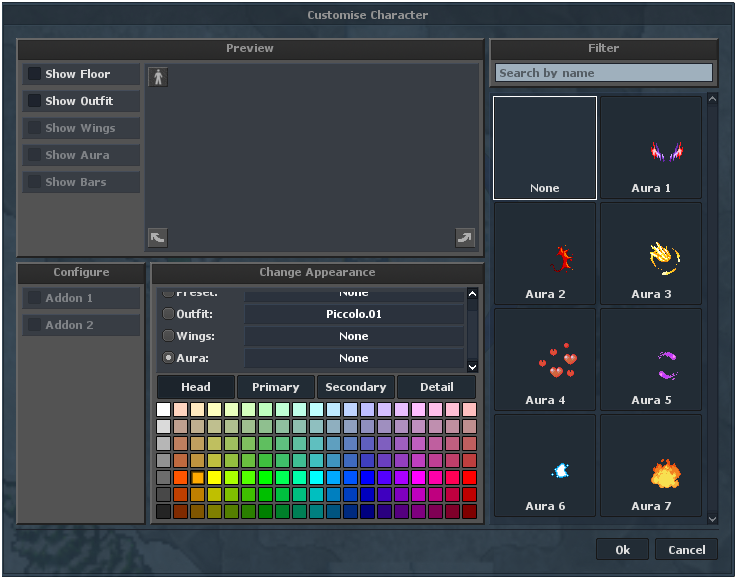Open the Detail color tab

(437, 387)
